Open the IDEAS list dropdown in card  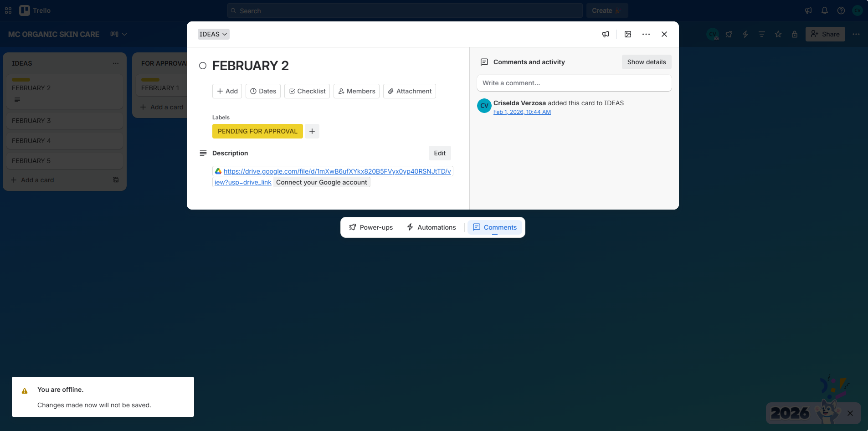point(213,34)
